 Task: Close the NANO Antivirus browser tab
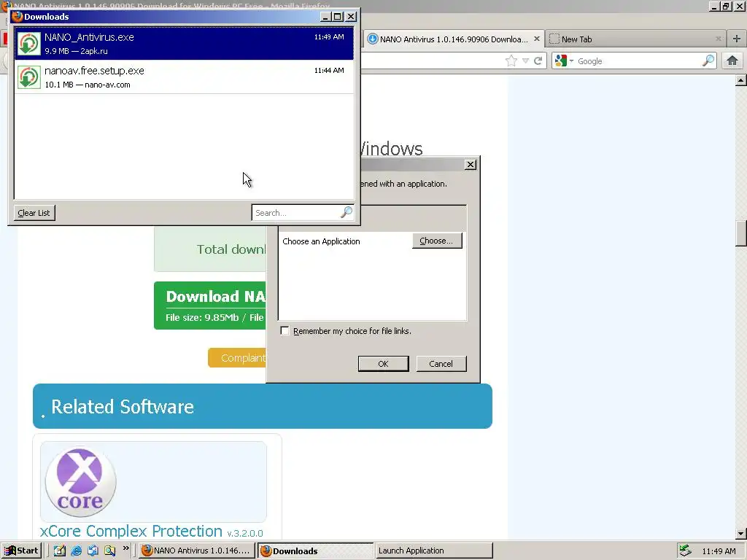536,39
